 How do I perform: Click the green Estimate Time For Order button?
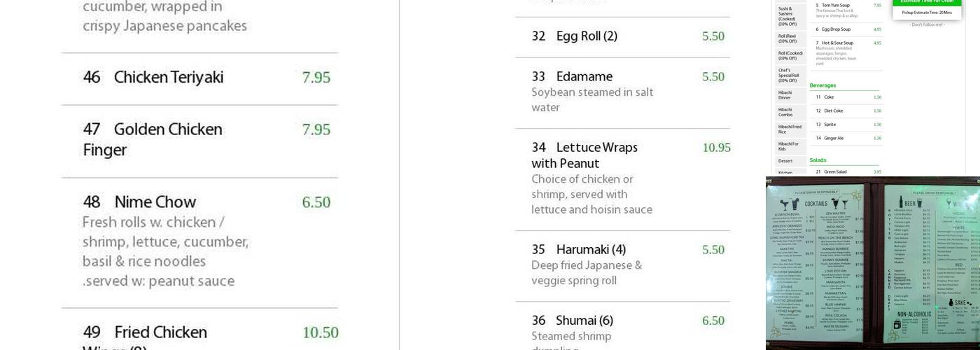tap(927, 2)
